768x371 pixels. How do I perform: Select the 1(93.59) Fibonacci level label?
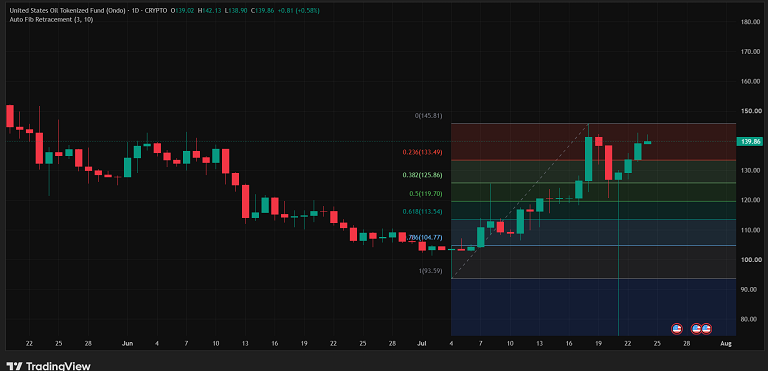click(431, 271)
